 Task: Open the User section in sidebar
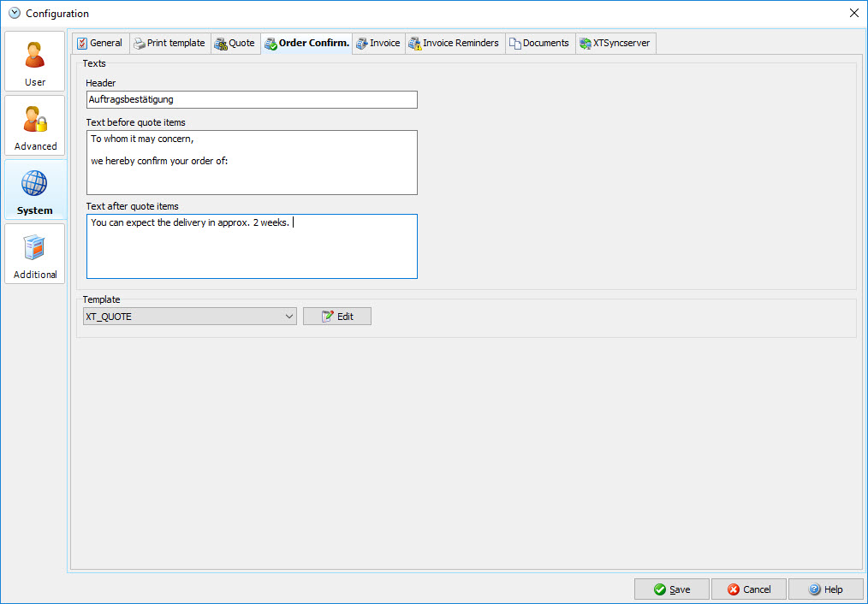click(x=35, y=62)
